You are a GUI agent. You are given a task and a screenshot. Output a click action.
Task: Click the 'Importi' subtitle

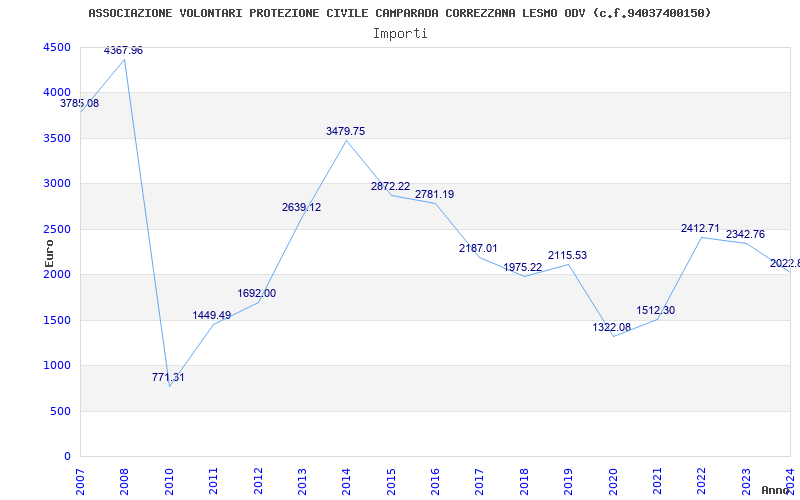click(x=400, y=34)
